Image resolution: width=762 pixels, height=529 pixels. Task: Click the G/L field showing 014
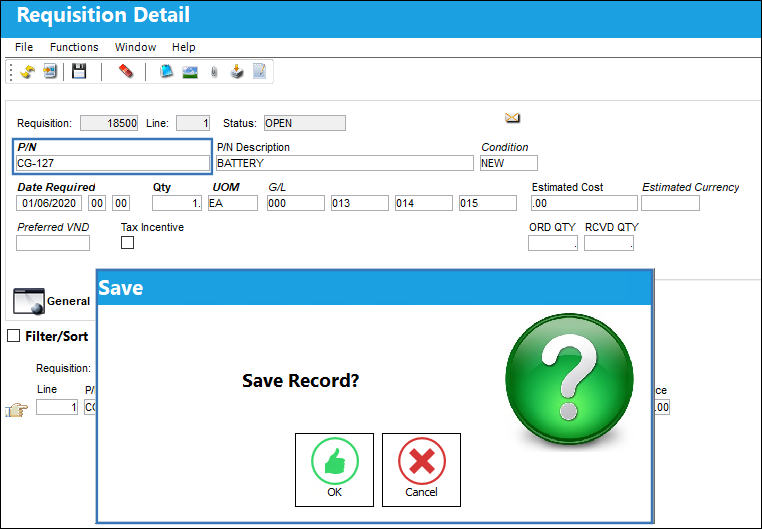pos(424,203)
